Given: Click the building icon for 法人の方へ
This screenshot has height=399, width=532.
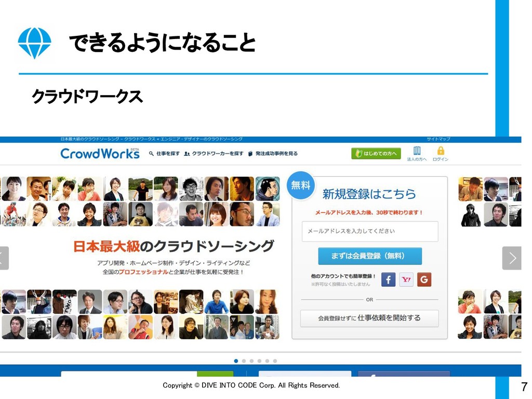Looking at the screenshot, I should 417,151.
